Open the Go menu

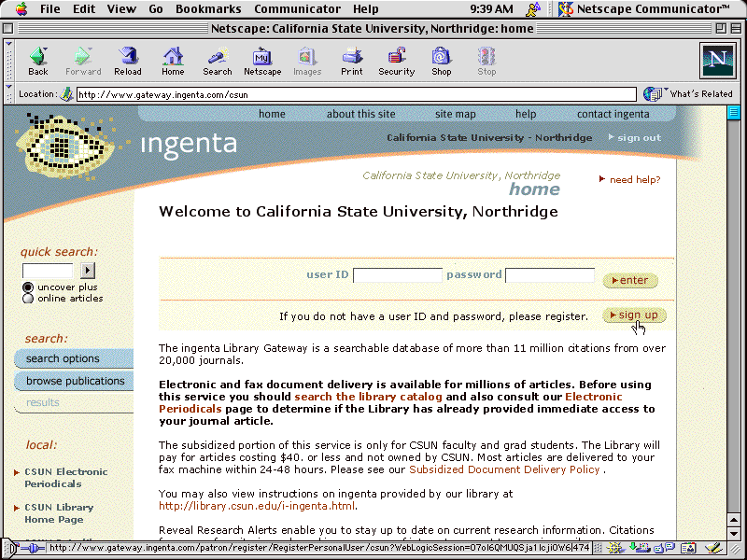point(156,8)
